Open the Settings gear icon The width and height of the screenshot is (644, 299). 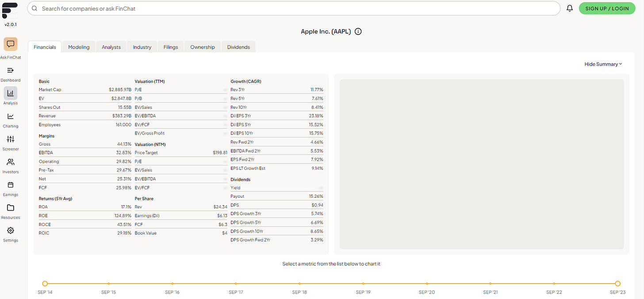tap(11, 230)
